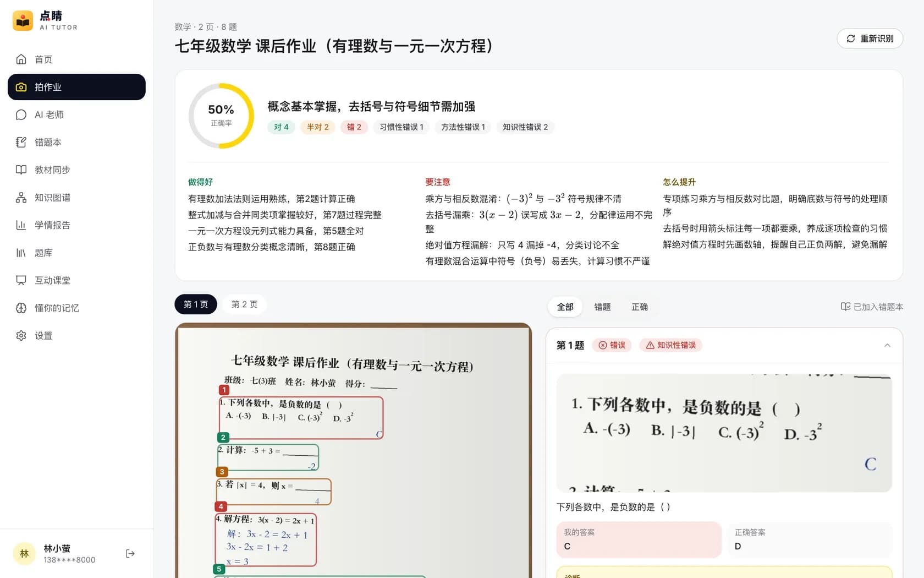
Task: Click question 4 region on homework photo
Action: (x=266, y=539)
